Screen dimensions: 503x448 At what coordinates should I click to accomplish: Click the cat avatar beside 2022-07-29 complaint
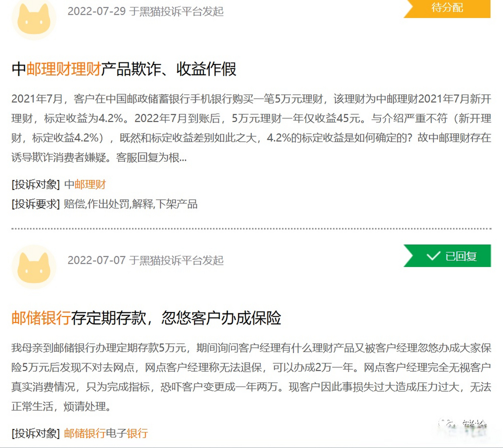click(x=34, y=19)
